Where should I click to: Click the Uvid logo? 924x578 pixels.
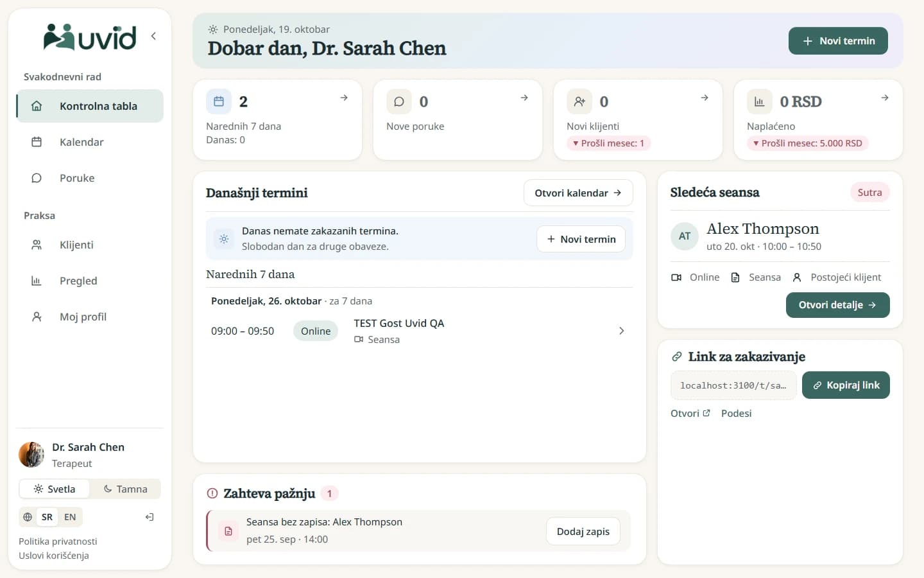[x=90, y=37]
